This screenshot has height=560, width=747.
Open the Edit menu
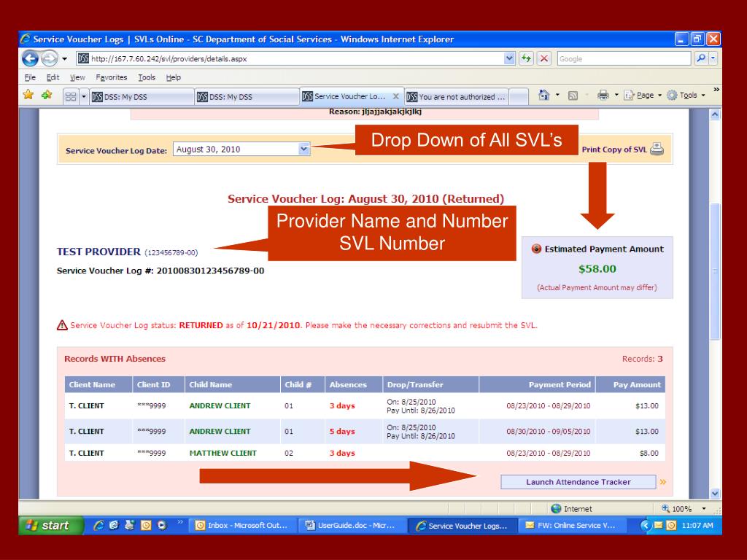point(53,77)
